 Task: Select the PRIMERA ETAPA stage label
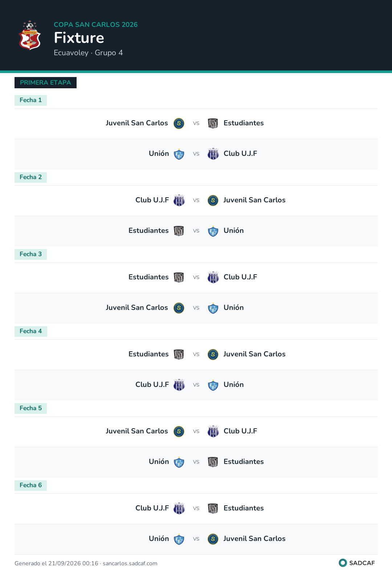pyautogui.click(x=45, y=82)
